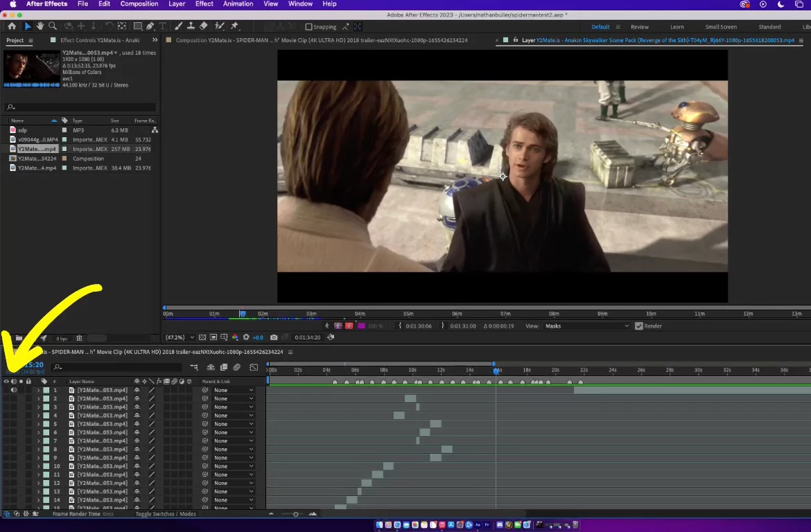
Task: Open the View Masks dropdown
Action: tap(586, 326)
